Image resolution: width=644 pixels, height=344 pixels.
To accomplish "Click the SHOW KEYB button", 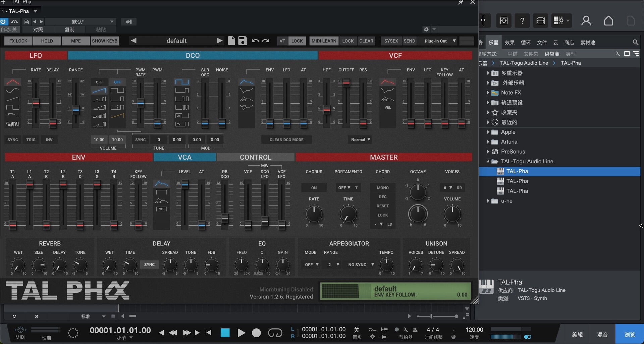I will point(105,41).
